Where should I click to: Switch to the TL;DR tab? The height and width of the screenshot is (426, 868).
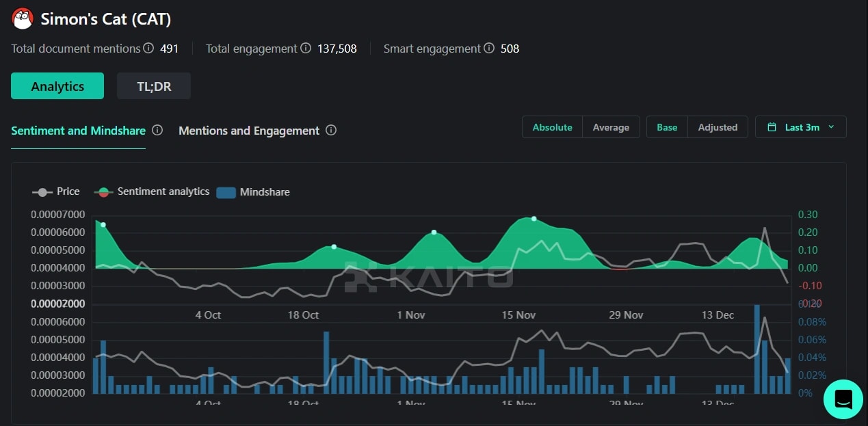(x=154, y=86)
